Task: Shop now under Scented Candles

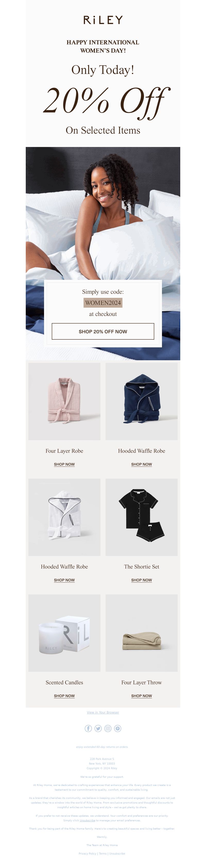Action: (x=64, y=696)
